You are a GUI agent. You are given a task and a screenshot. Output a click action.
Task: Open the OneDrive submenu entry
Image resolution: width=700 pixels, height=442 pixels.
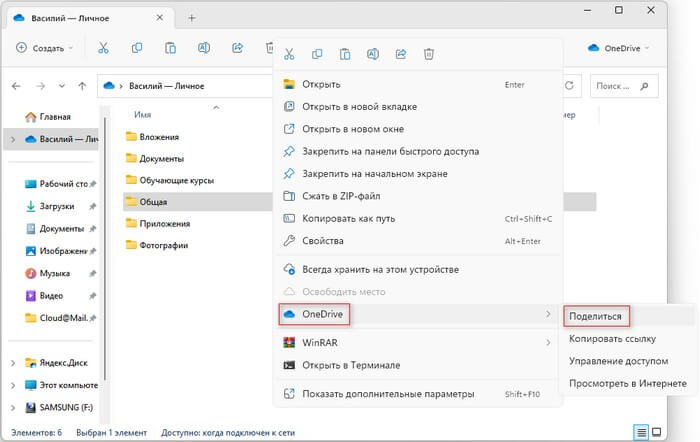(417, 314)
